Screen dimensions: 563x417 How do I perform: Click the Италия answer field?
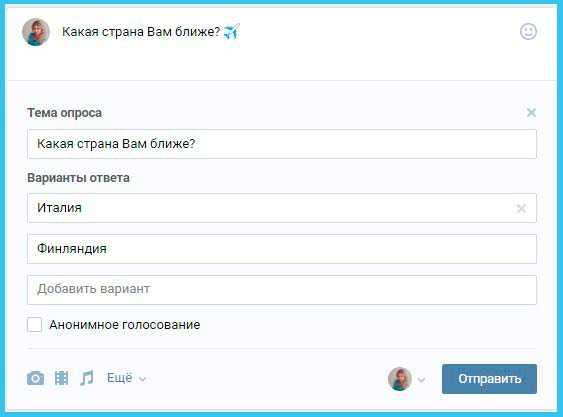point(282,208)
